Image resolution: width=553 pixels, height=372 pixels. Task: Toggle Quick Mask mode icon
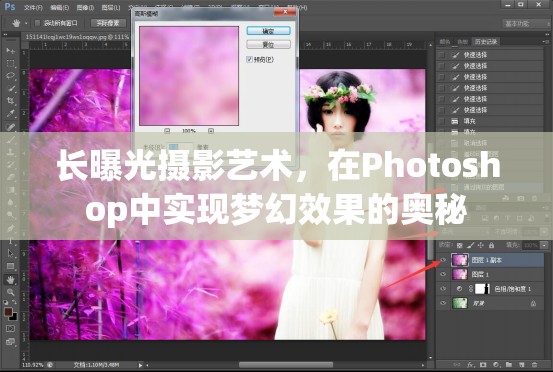pyautogui.click(x=11, y=329)
